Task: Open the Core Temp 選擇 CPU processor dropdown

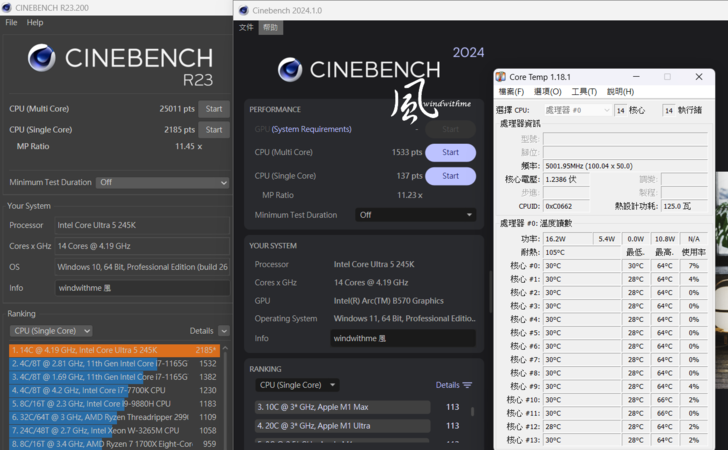Action: pos(576,110)
